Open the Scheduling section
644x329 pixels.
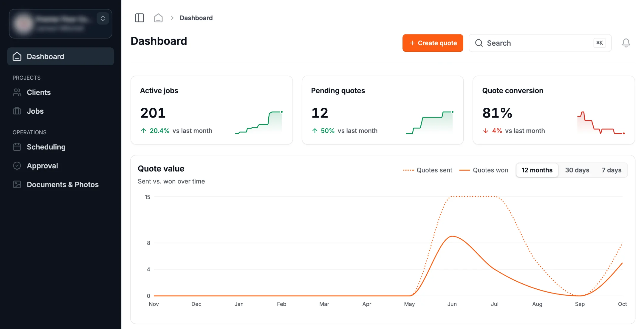[61, 147]
